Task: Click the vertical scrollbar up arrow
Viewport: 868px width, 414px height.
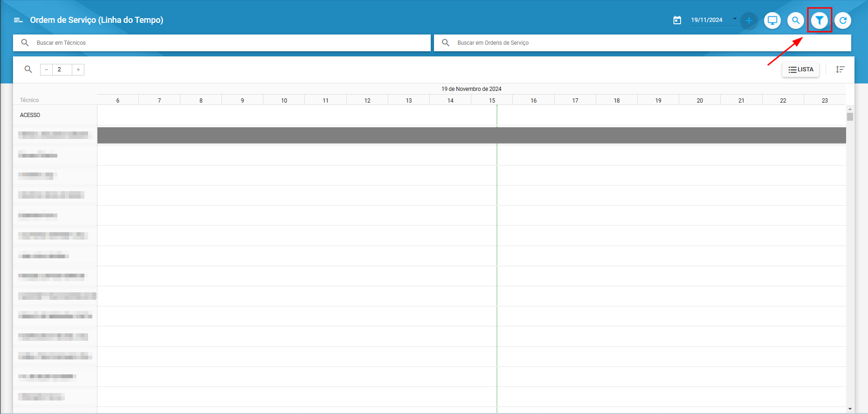Action: (x=850, y=109)
